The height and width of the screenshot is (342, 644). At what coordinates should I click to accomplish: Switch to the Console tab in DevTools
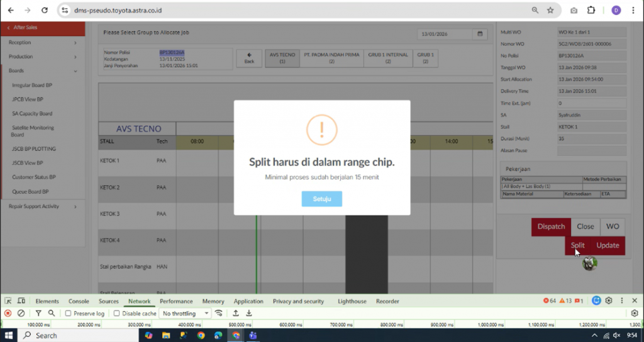pyautogui.click(x=79, y=301)
